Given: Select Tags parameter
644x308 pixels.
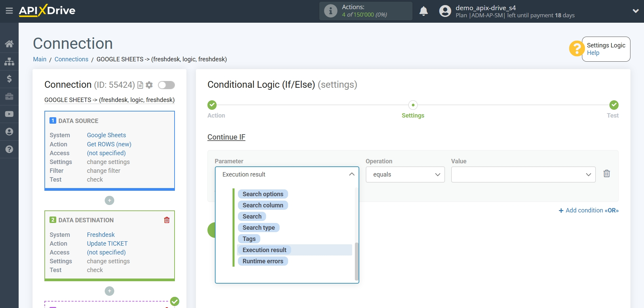Looking at the screenshot, I should point(249,239).
